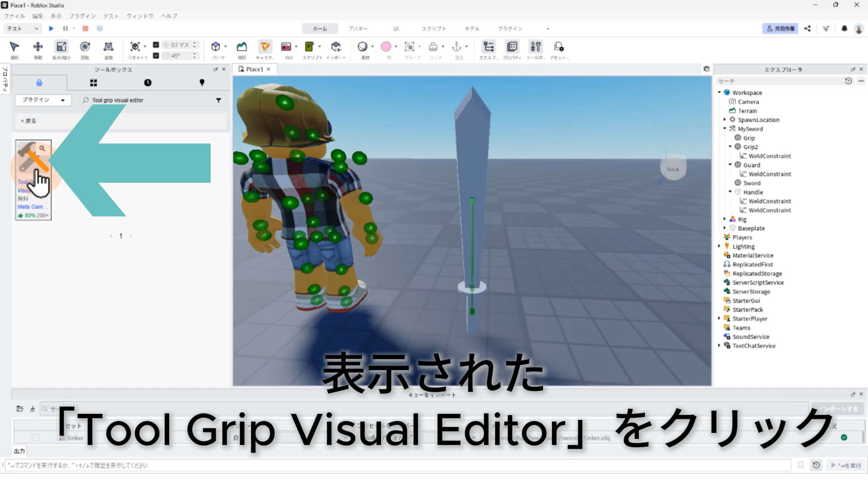Image resolution: width=868 pixels, height=488 pixels.
Task: Open the pink color swatch picker
Action: tap(386, 47)
